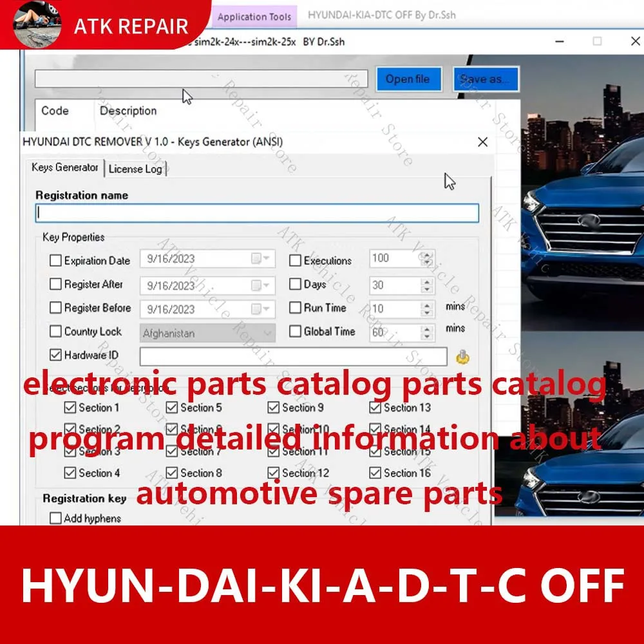Click the Hardware ID text field
Viewport: 644px width, 644px height.
pos(293,357)
